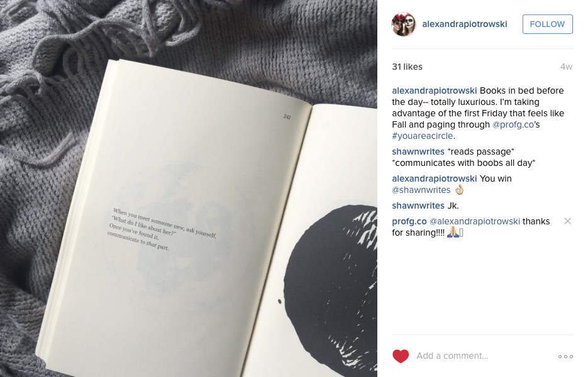
Task: Click the FOLLOW button
Action: [x=548, y=24]
